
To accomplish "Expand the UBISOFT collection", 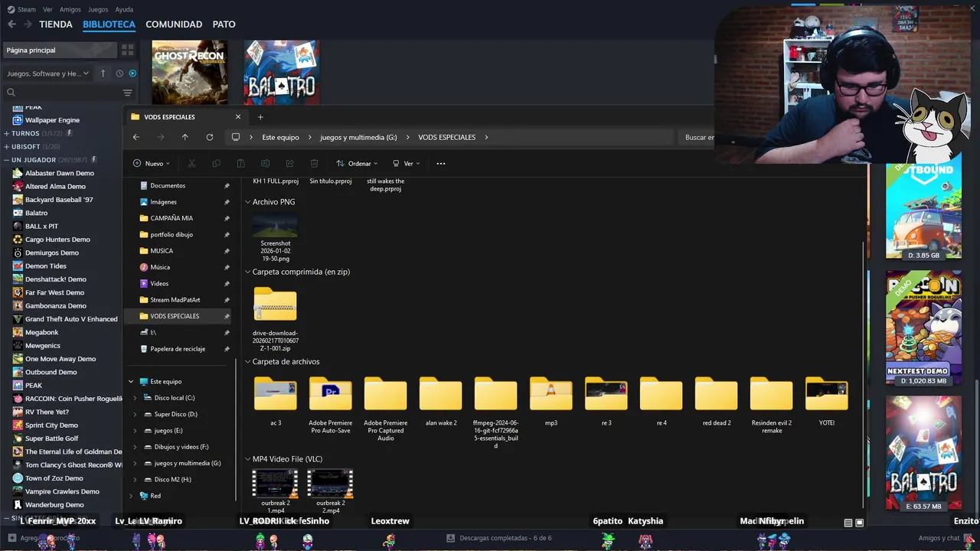I will 6,146.
